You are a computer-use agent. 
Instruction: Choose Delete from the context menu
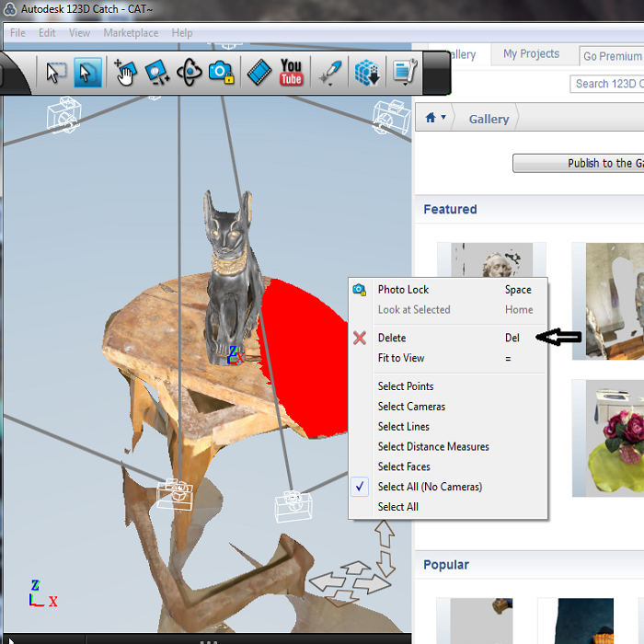pos(448,338)
